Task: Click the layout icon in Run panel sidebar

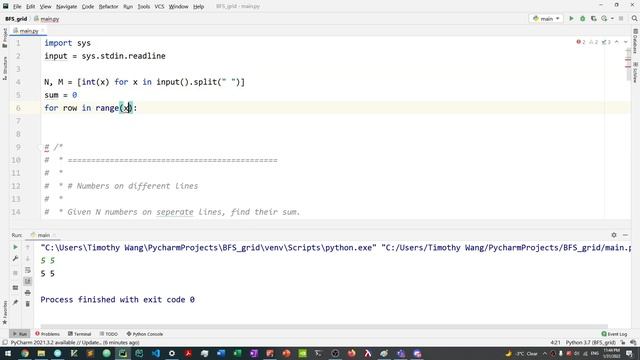Action: [x=16, y=288]
